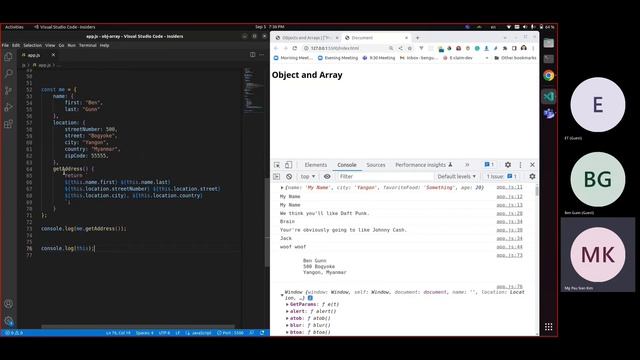Viewport: 640px width, 360px height.
Task: Open Activities in the top bar
Action: (x=14, y=27)
